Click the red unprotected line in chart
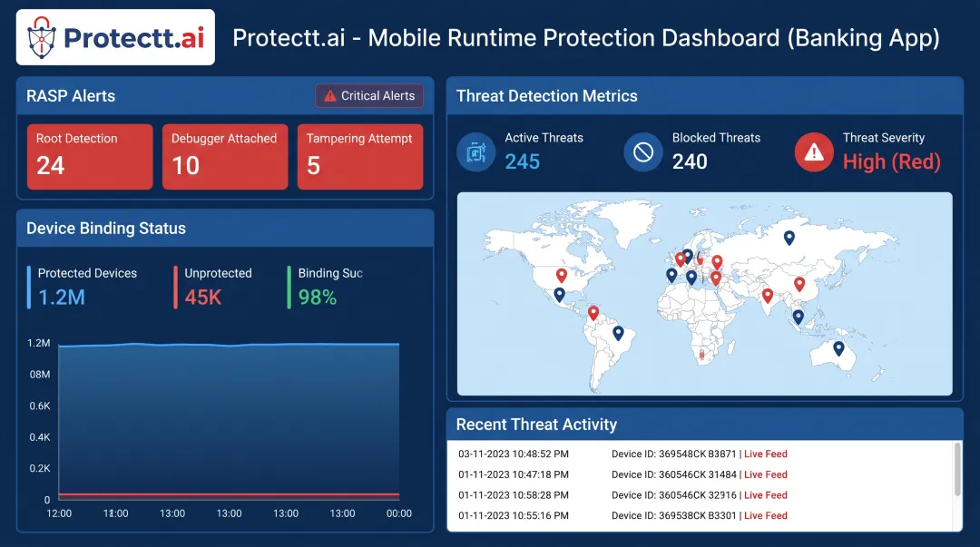This screenshot has height=547, width=980. pos(229,495)
